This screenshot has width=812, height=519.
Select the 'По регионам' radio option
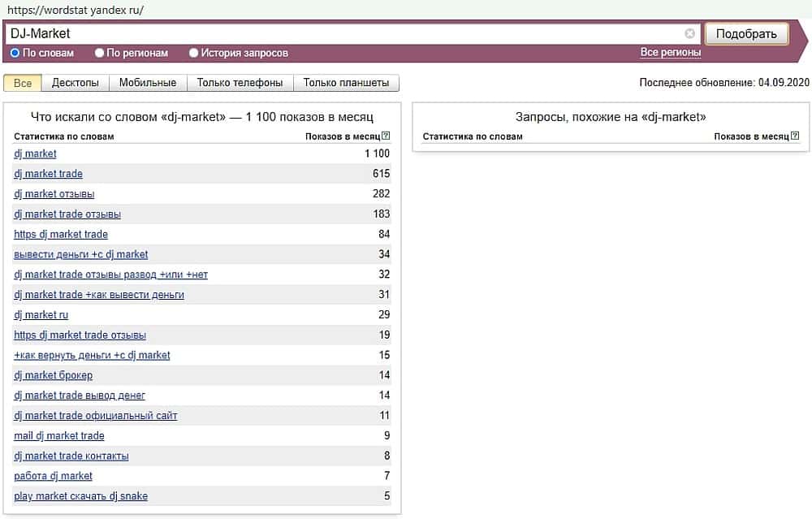coord(99,53)
